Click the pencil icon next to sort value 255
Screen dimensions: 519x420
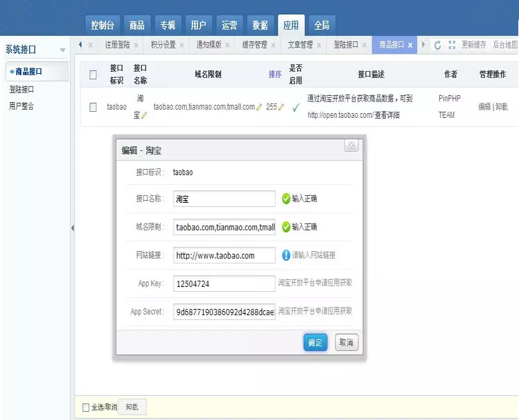point(281,107)
